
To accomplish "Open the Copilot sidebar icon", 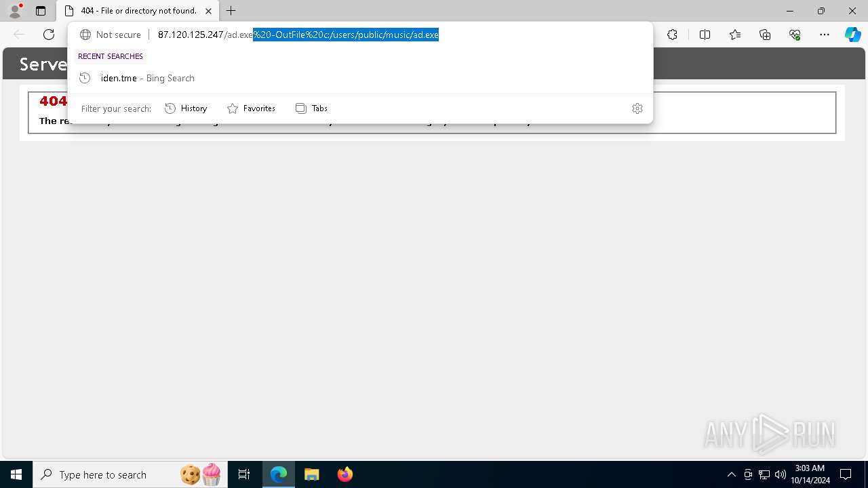I will [853, 35].
